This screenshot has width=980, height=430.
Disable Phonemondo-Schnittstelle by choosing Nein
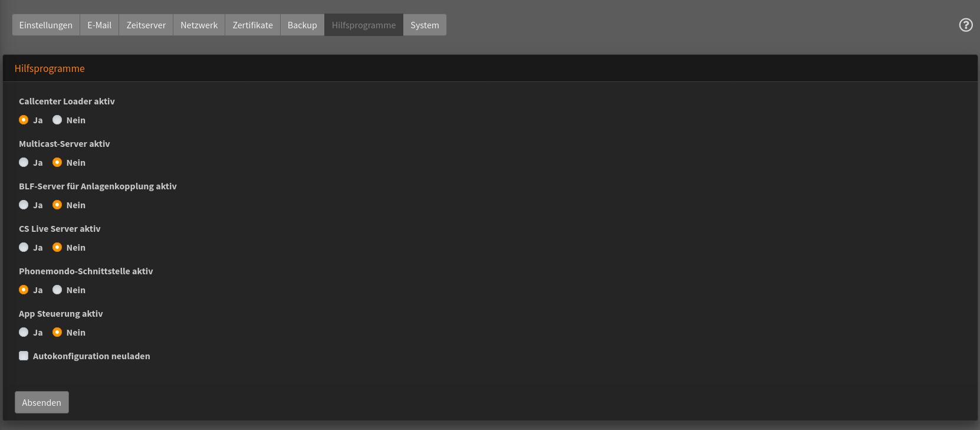[x=57, y=290]
